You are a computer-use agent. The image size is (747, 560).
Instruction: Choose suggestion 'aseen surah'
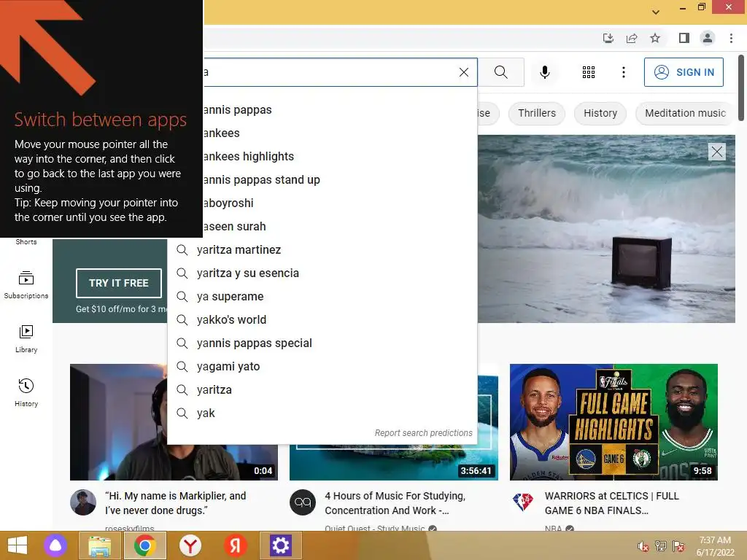coord(340,227)
